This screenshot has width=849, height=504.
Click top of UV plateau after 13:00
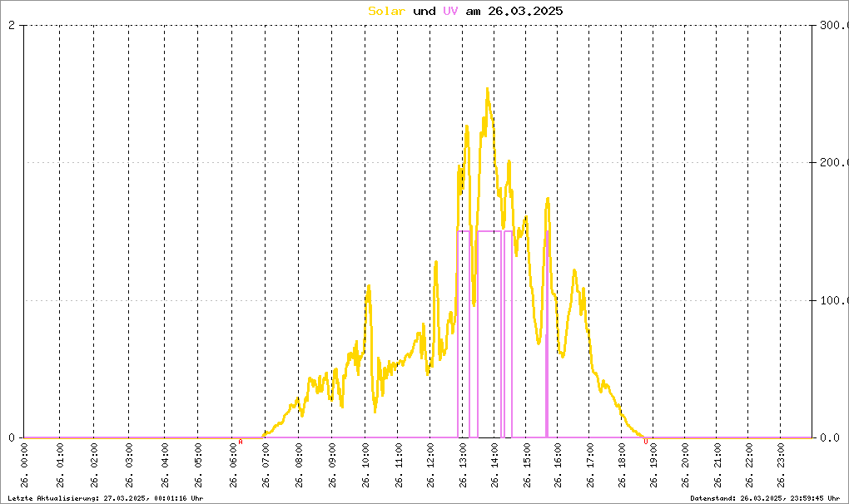click(x=489, y=231)
